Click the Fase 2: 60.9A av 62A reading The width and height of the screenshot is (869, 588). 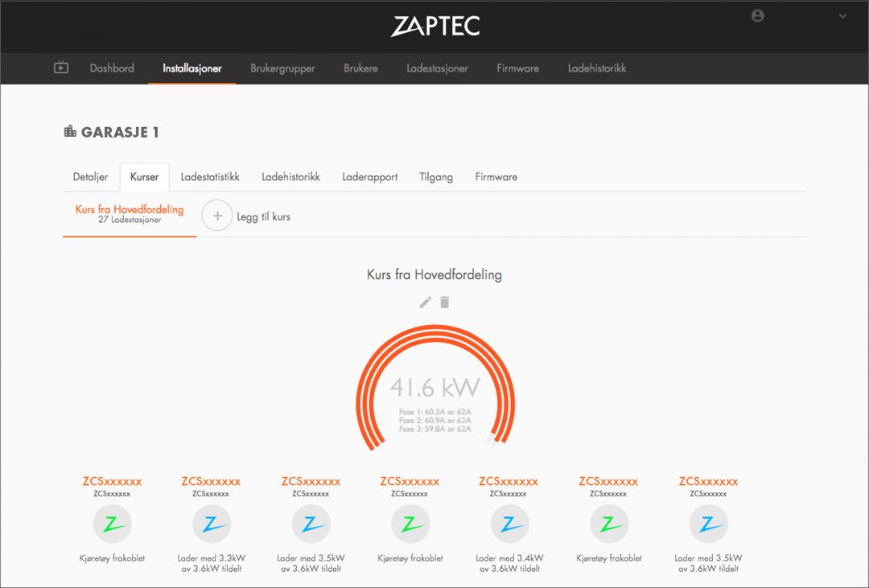tap(435, 421)
